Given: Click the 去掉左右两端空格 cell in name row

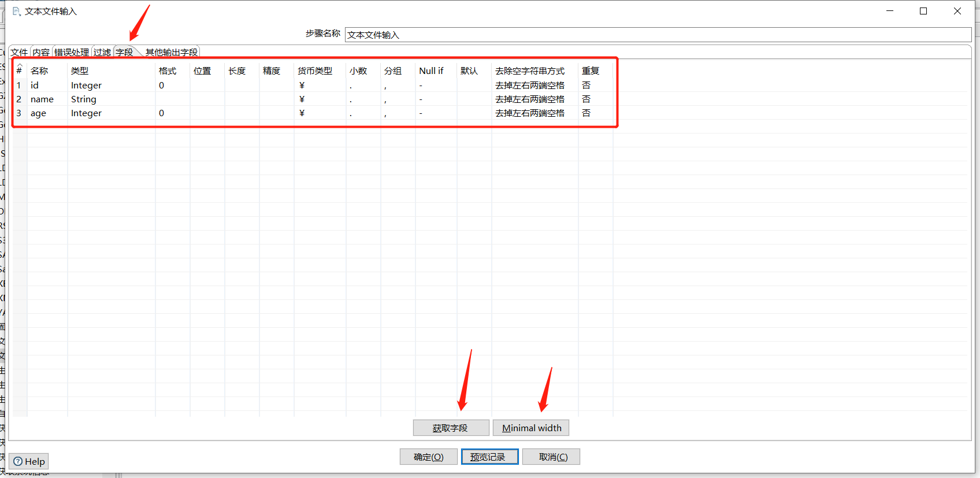Looking at the screenshot, I should 535,99.
